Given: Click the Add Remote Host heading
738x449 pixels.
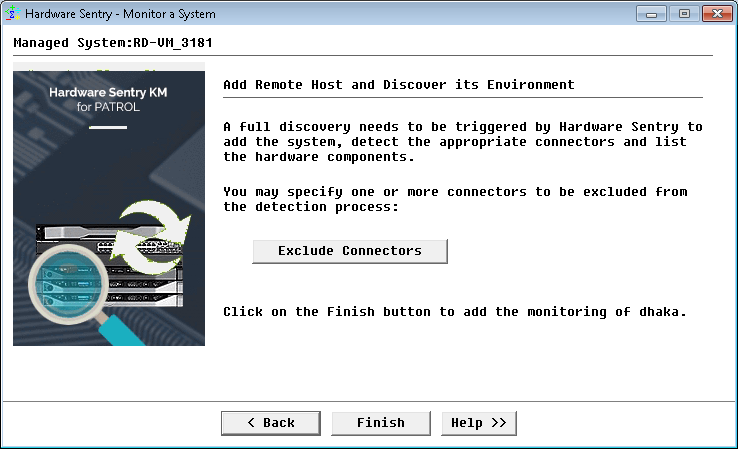Looking at the screenshot, I should click(x=399, y=85).
